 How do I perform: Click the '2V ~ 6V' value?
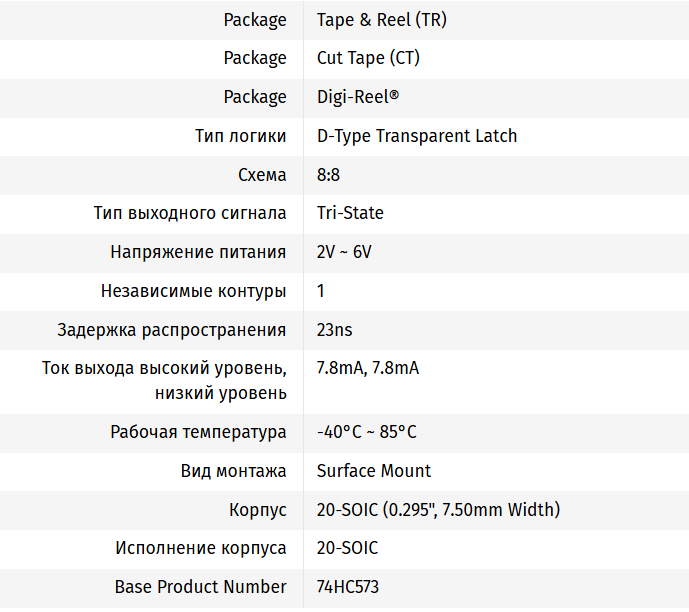(x=344, y=252)
